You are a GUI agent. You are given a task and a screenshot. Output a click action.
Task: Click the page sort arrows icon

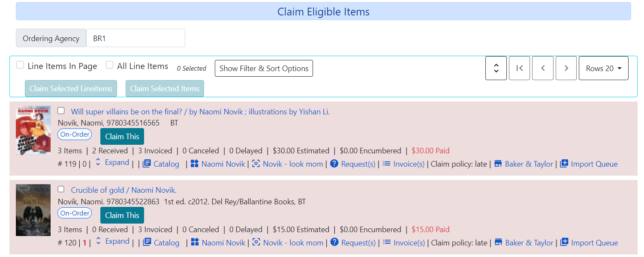[x=496, y=68]
